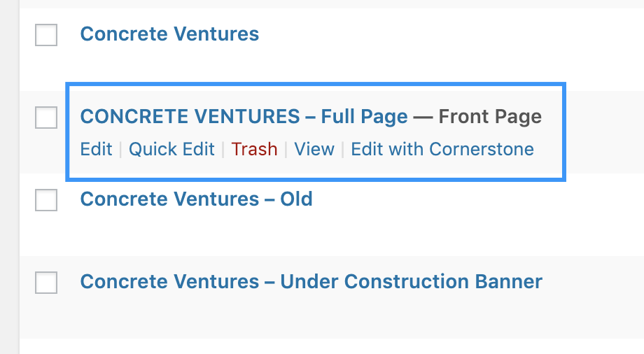The width and height of the screenshot is (644, 354).
Task: Click the dash separator before Front Page
Action: click(x=423, y=117)
